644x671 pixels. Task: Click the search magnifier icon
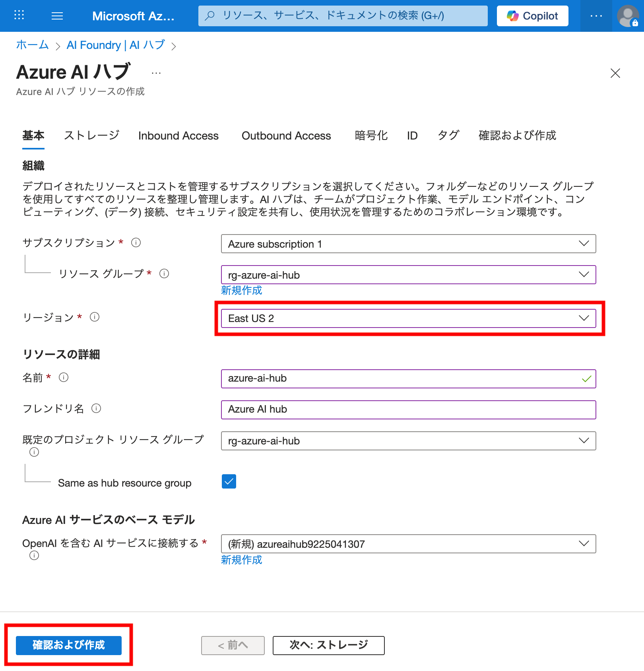[210, 16]
